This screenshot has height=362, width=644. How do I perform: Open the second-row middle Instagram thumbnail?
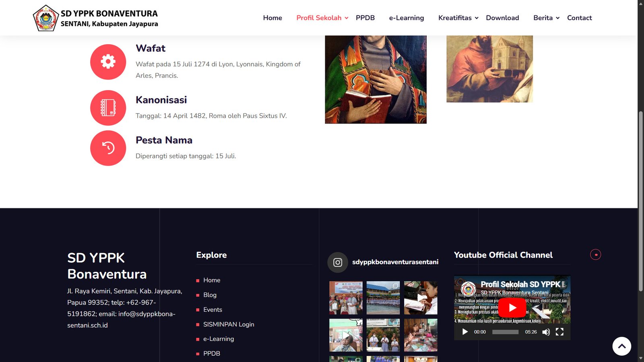[383, 335]
